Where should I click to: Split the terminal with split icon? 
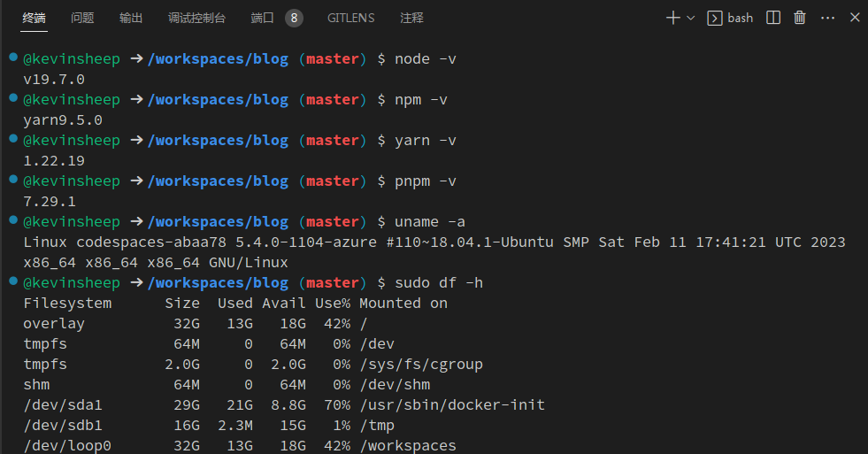(773, 18)
